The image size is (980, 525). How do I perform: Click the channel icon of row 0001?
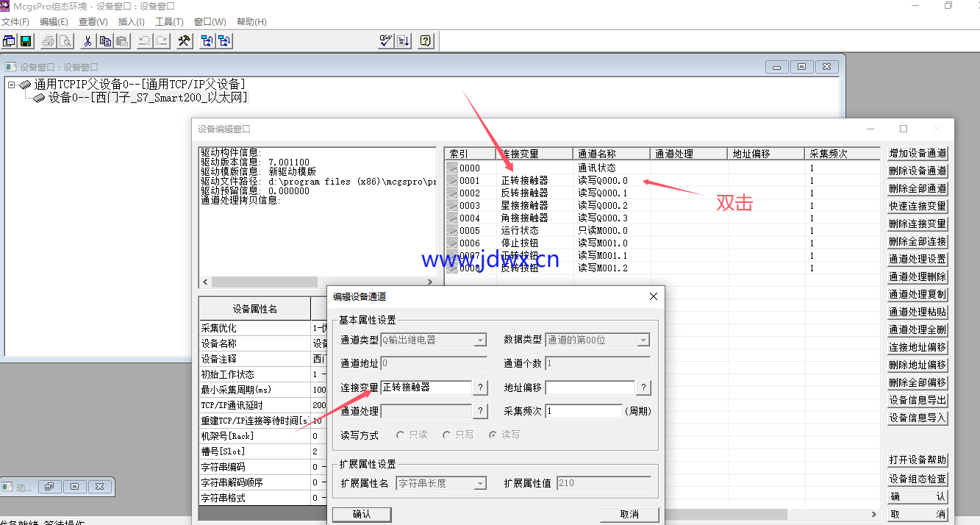(453, 181)
